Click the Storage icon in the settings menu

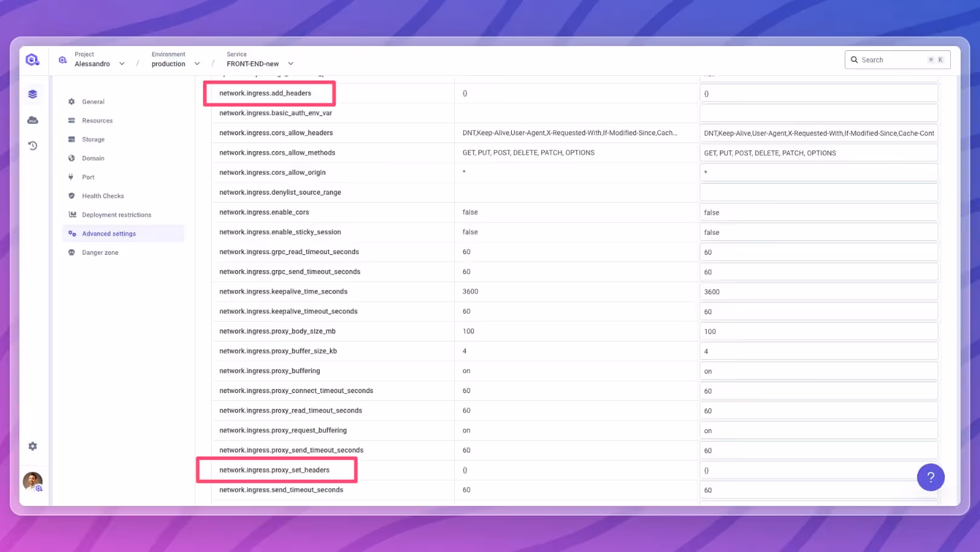[72, 139]
